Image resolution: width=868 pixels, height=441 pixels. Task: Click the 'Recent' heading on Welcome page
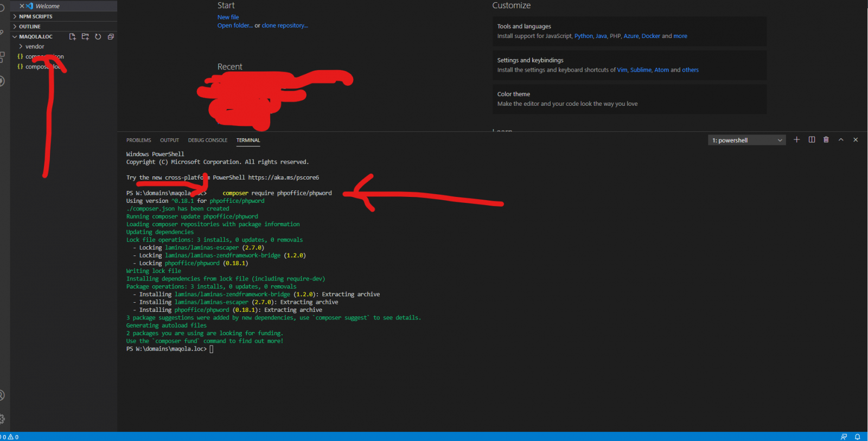pyautogui.click(x=230, y=67)
